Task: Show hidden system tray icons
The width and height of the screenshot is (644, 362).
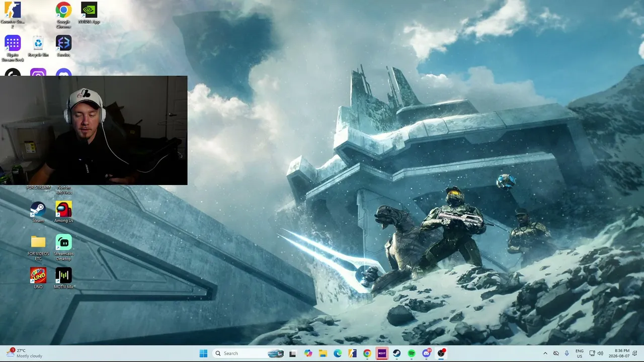Action: 545,353
